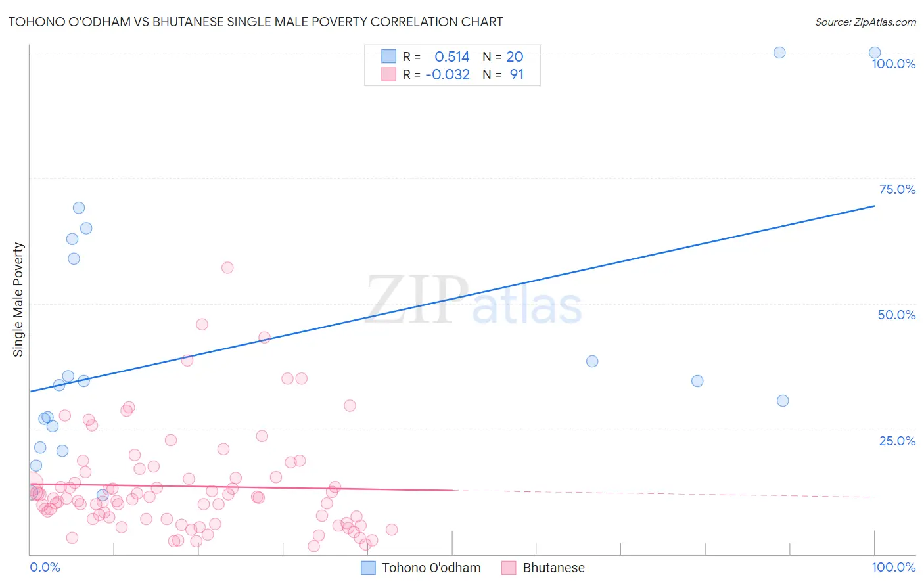Select the top-right blue point at 100%
This screenshot has width=924, height=586.
[875, 53]
